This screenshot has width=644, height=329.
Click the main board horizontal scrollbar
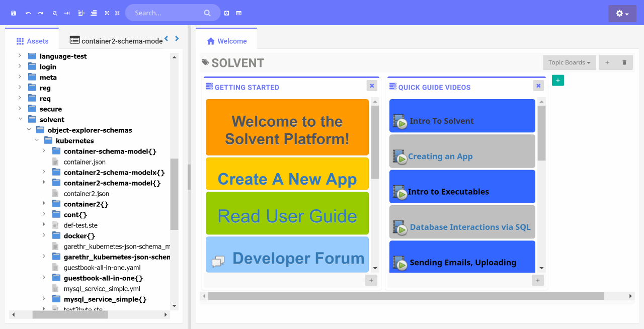(406, 296)
